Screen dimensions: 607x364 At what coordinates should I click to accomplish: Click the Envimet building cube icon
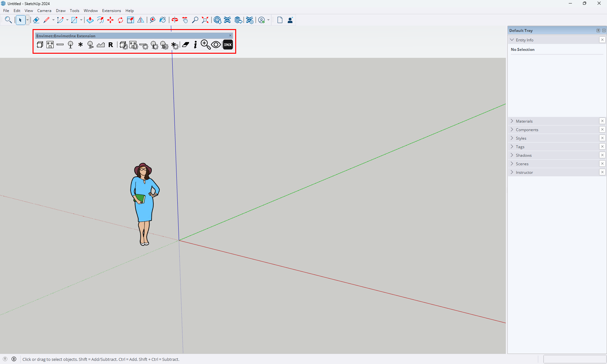[x=40, y=45]
